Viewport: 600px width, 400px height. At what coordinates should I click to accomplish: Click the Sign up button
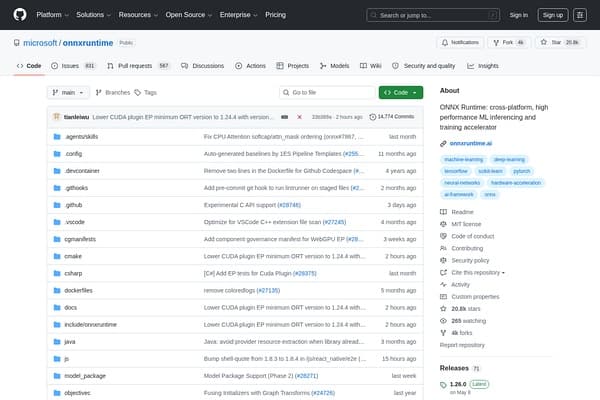point(553,15)
